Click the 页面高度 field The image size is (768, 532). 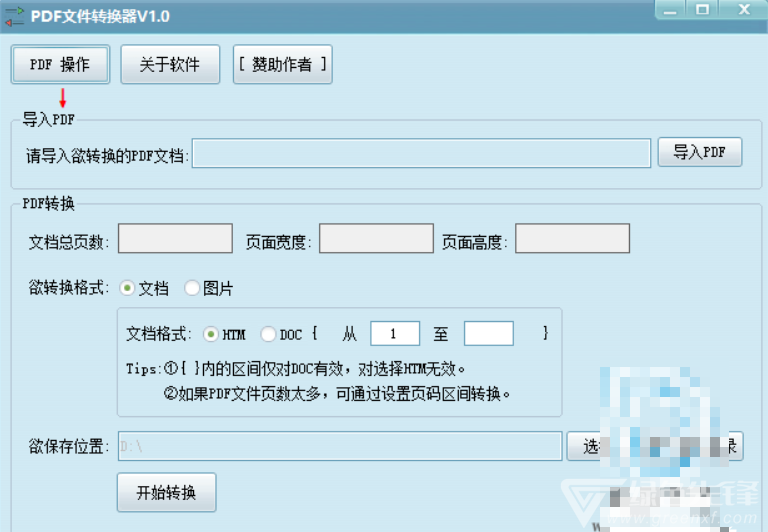pyautogui.click(x=572, y=239)
